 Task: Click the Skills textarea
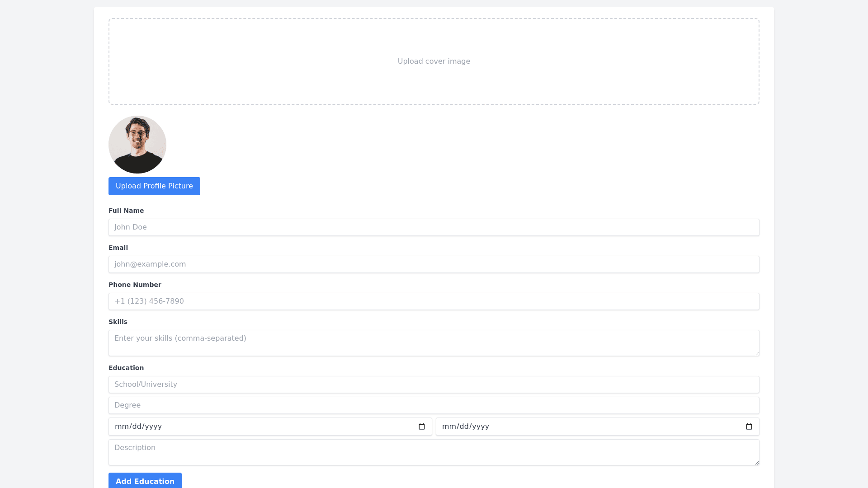click(x=434, y=343)
